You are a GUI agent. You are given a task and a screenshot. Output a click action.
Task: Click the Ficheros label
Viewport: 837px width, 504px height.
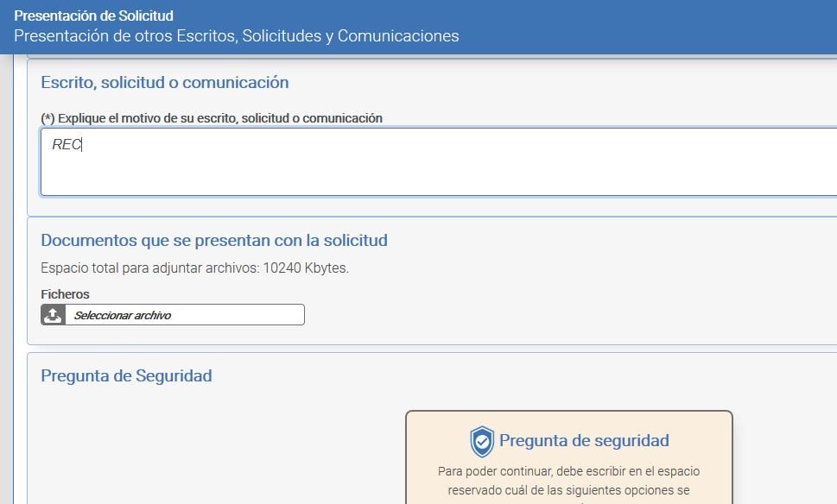click(65, 294)
